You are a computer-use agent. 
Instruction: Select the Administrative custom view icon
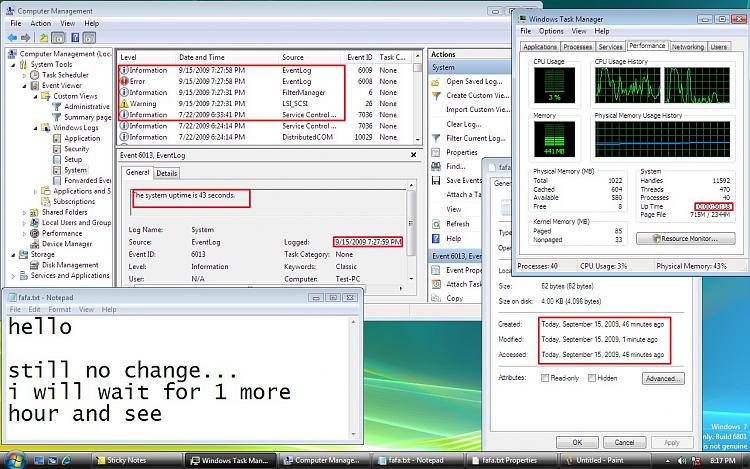point(57,107)
